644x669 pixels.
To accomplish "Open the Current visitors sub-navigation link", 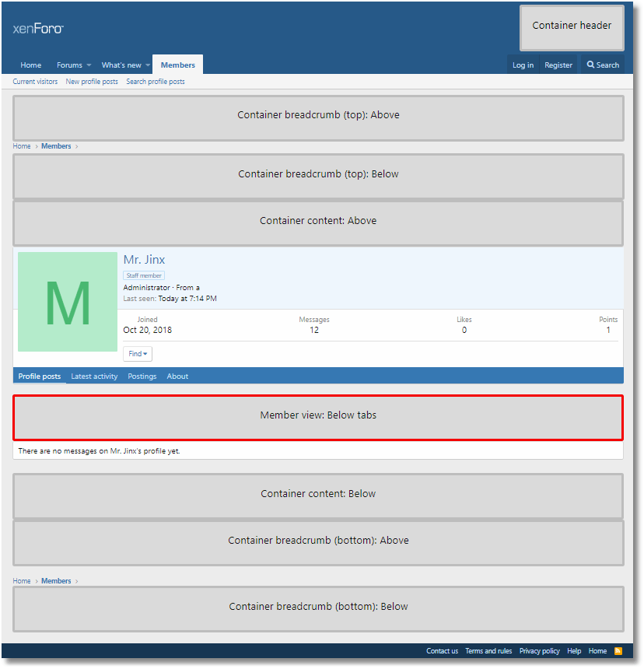I will pos(35,82).
